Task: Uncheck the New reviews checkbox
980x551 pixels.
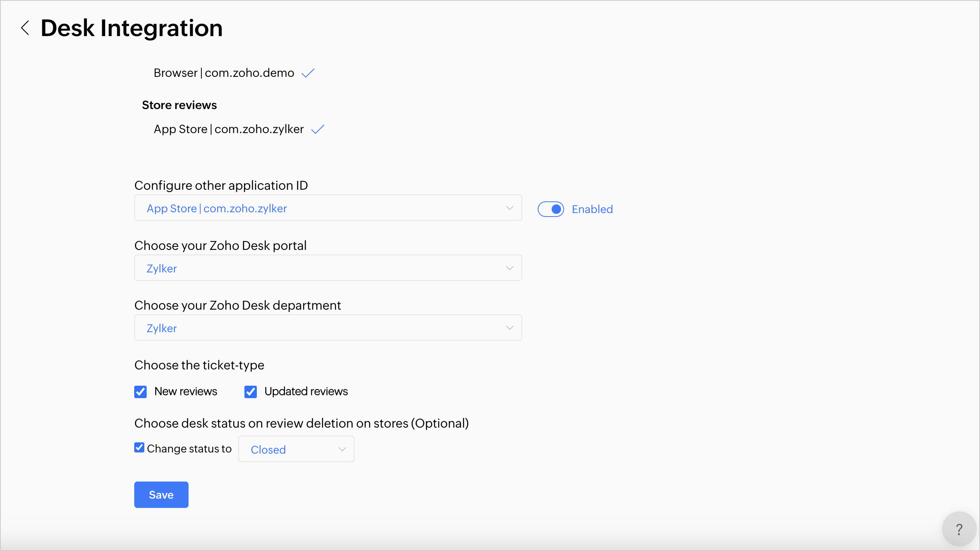Action: 140,392
